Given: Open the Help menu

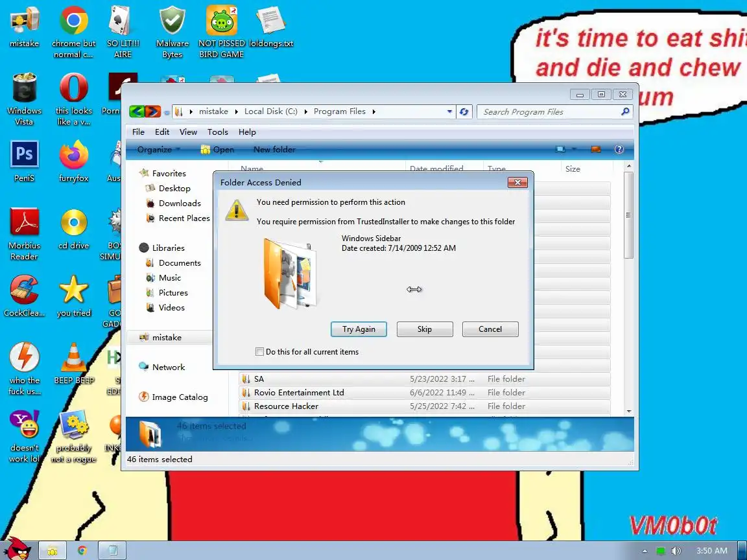Looking at the screenshot, I should click(247, 132).
